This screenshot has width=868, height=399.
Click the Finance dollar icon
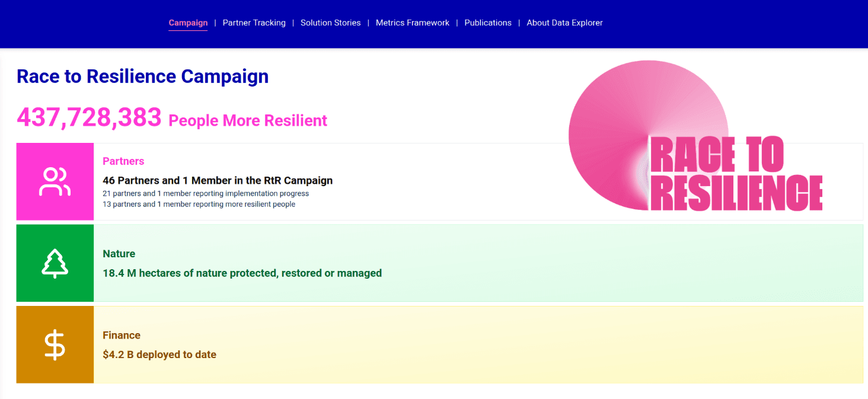pos(55,344)
